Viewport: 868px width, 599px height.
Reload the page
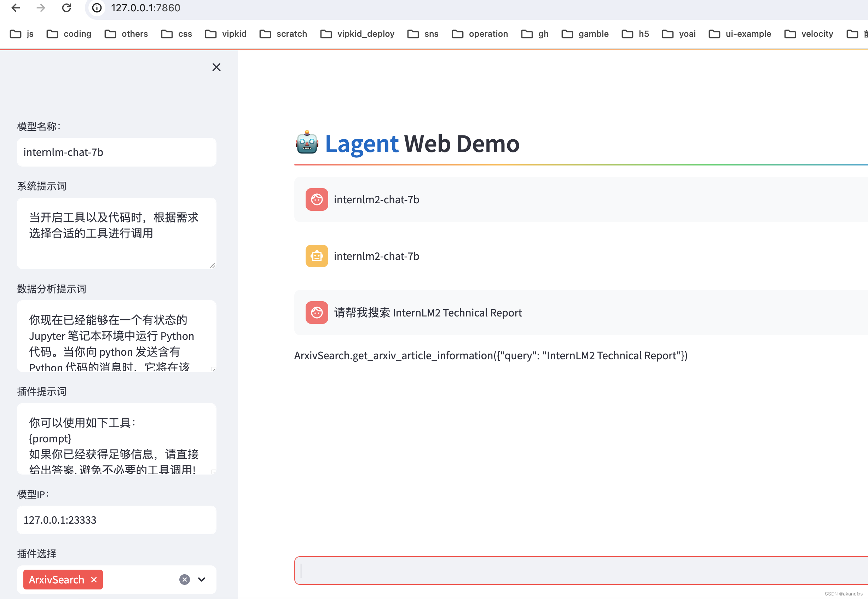click(66, 8)
